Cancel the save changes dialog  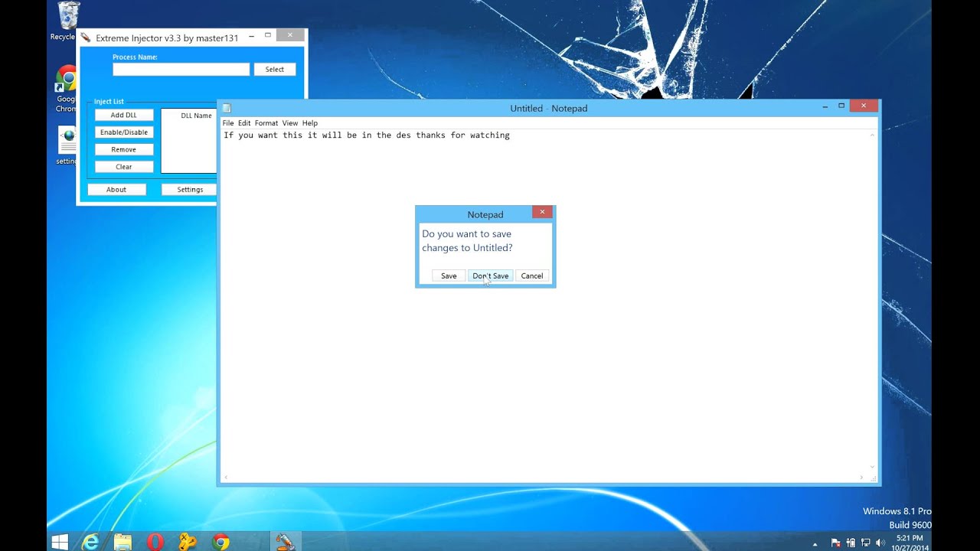[532, 275]
